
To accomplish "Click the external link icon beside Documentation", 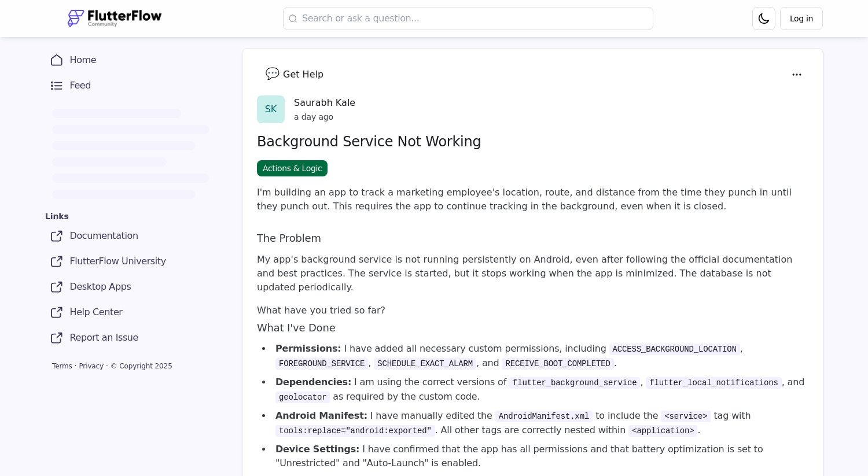I will [56, 236].
